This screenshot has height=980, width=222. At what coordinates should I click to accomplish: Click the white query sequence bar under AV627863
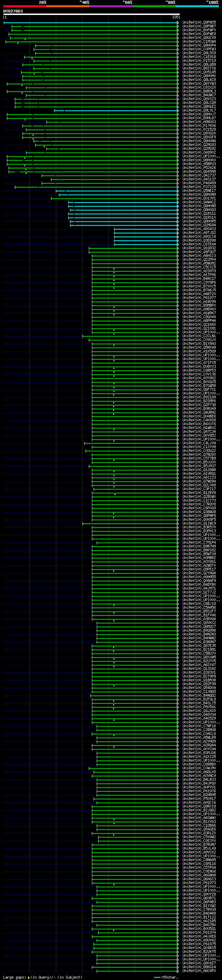92,14
